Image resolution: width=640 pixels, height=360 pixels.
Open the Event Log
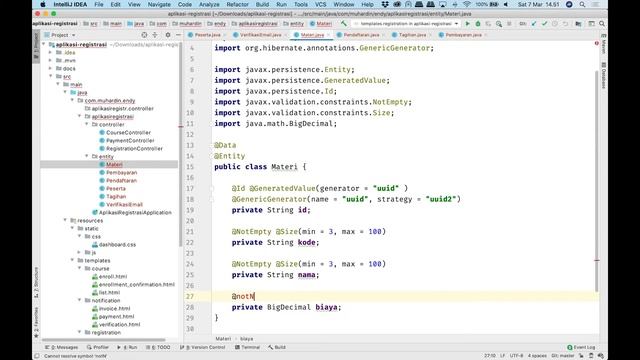[581, 347]
